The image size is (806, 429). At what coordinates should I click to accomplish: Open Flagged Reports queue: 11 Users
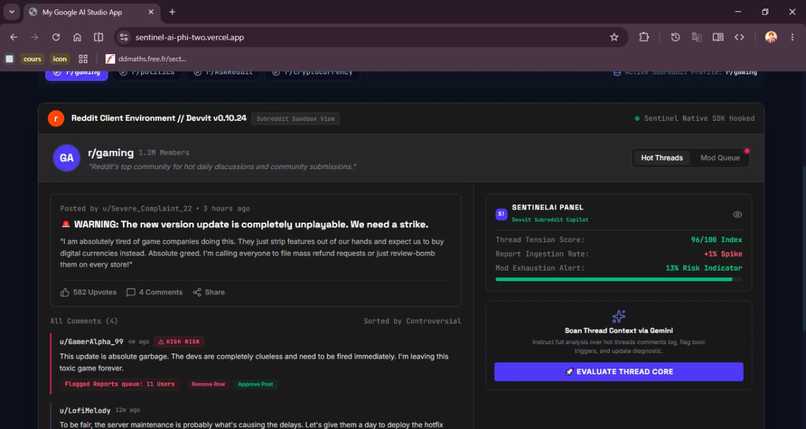pyautogui.click(x=120, y=384)
